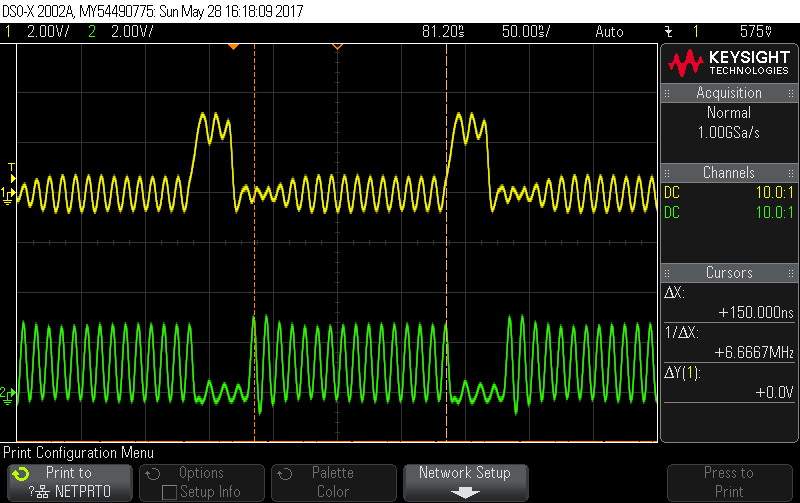Viewport: 800px width, 503px height.
Task: Click the ΔY(1) +0.0V value
Action: click(x=774, y=392)
